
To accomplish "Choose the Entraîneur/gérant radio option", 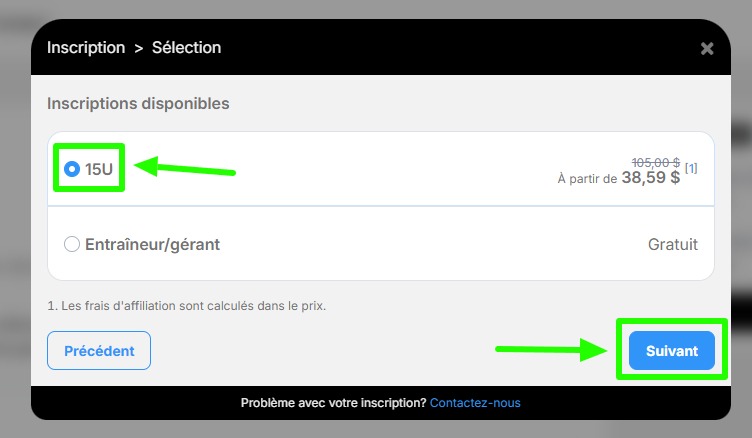I will click(x=72, y=244).
